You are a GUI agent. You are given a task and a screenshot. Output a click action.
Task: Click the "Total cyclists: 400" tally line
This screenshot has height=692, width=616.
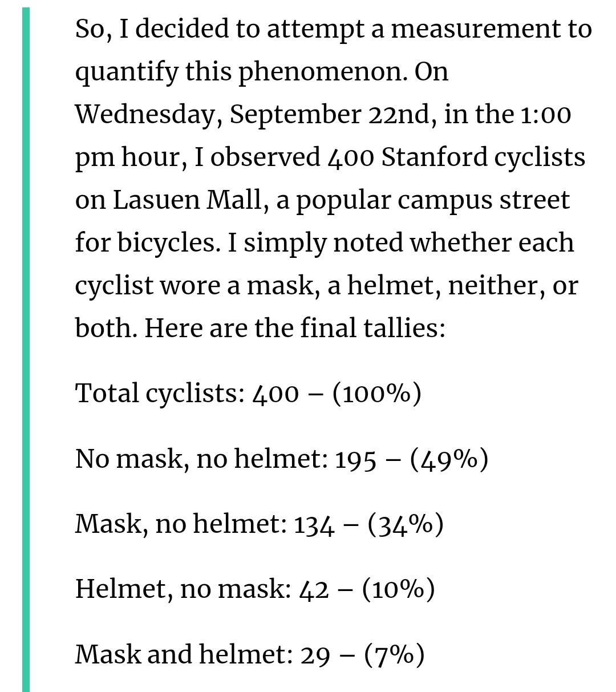[x=248, y=393]
